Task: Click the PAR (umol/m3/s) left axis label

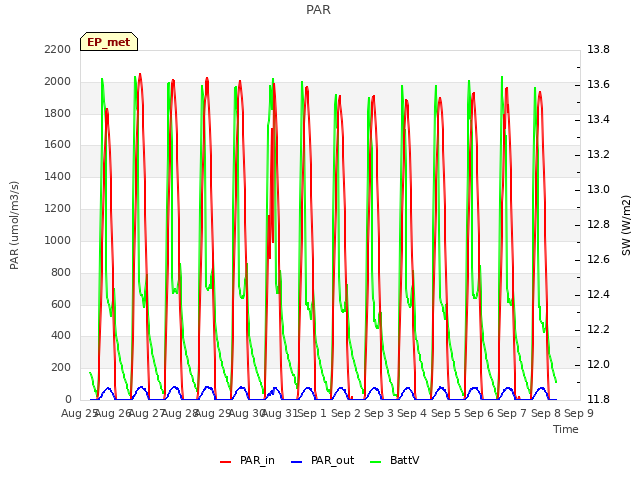Action: [x=14, y=225]
